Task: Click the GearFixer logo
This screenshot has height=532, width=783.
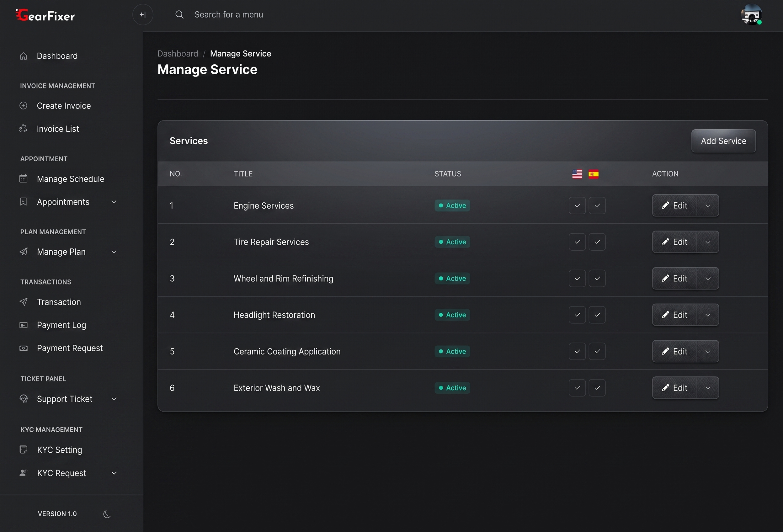Action: pos(45,15)
